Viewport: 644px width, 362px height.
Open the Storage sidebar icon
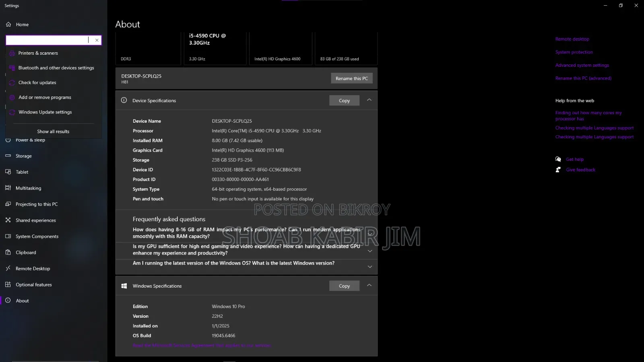click(x=8, y=156)
